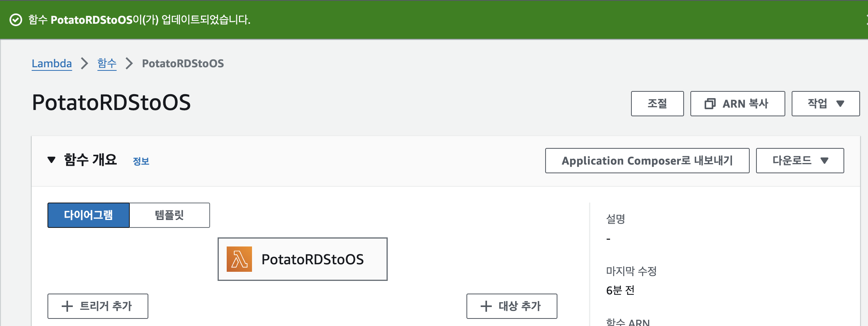The width and height of the screenshot is (868, 326).
Task: Open the 작업 dropdown menu
Action: pyautogui.click(x=826, y=104)
